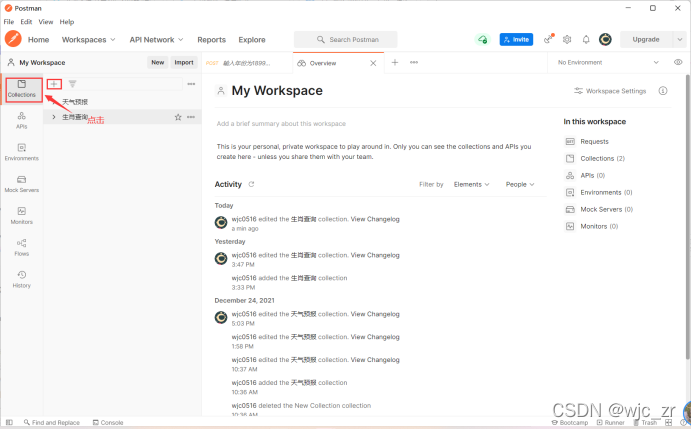Go to Reports
Viewport: 691px width, 430px height.
tap(212, 40)
